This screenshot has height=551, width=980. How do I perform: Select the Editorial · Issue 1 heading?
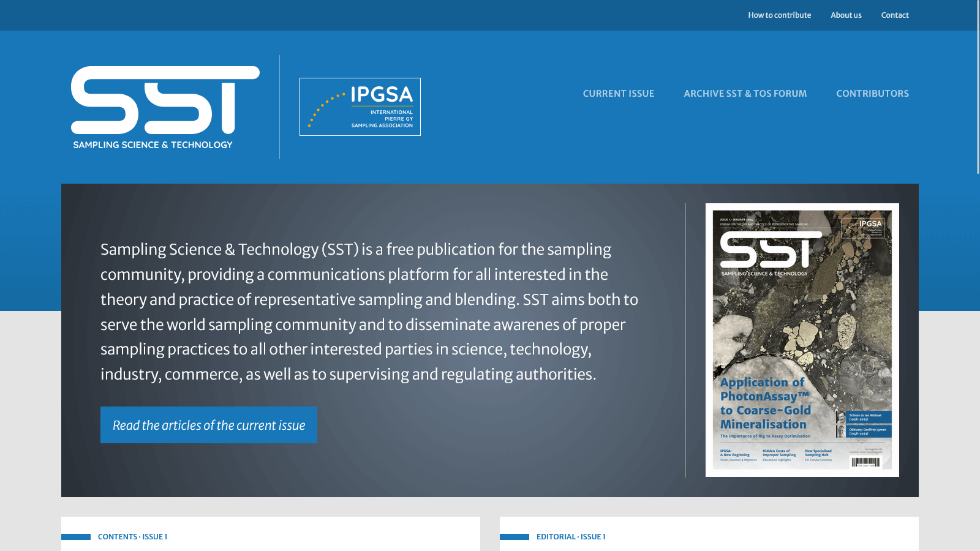pos(571,537)
